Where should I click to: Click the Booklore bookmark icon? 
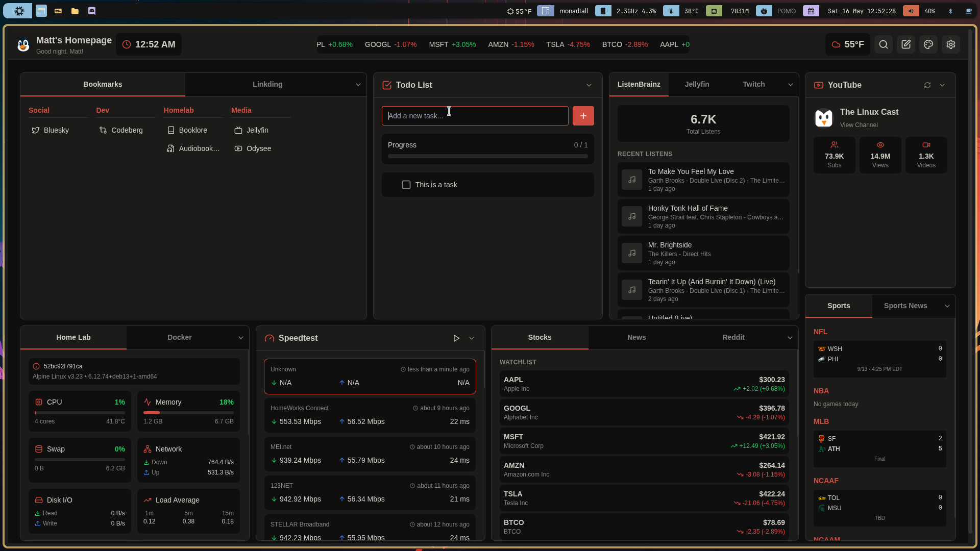(x=171, y=131)
